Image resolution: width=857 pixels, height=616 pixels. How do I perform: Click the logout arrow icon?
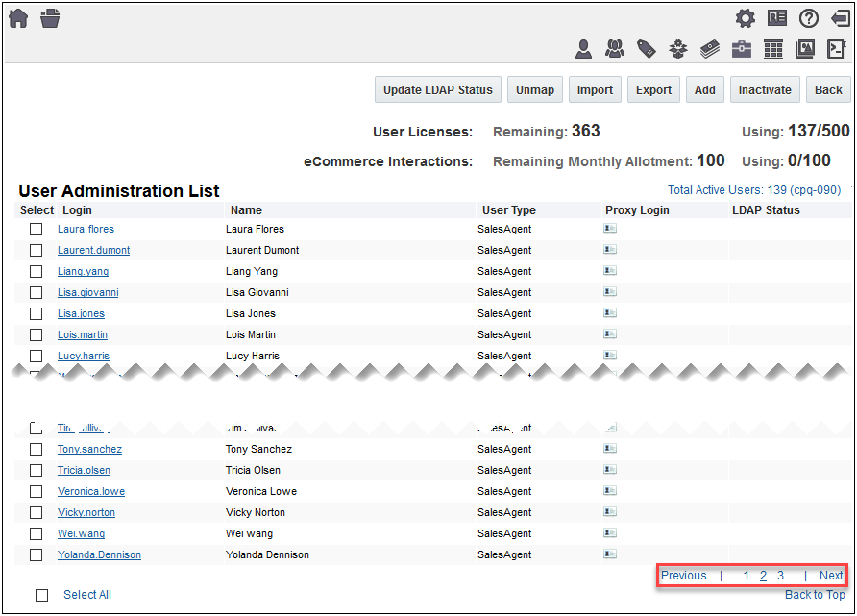840,18
